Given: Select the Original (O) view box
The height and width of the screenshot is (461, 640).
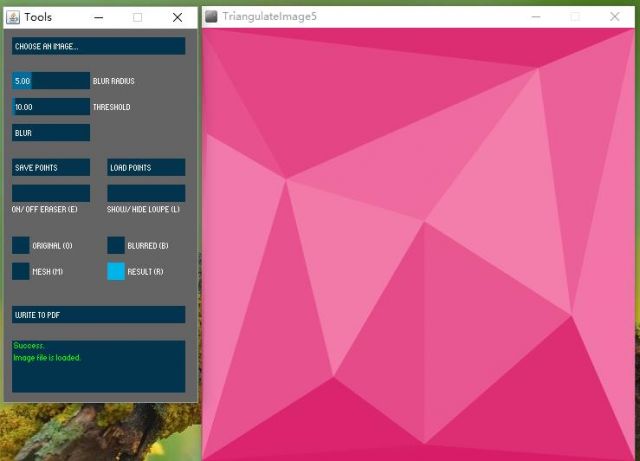Looking at the screenshot, I should 21,245.
